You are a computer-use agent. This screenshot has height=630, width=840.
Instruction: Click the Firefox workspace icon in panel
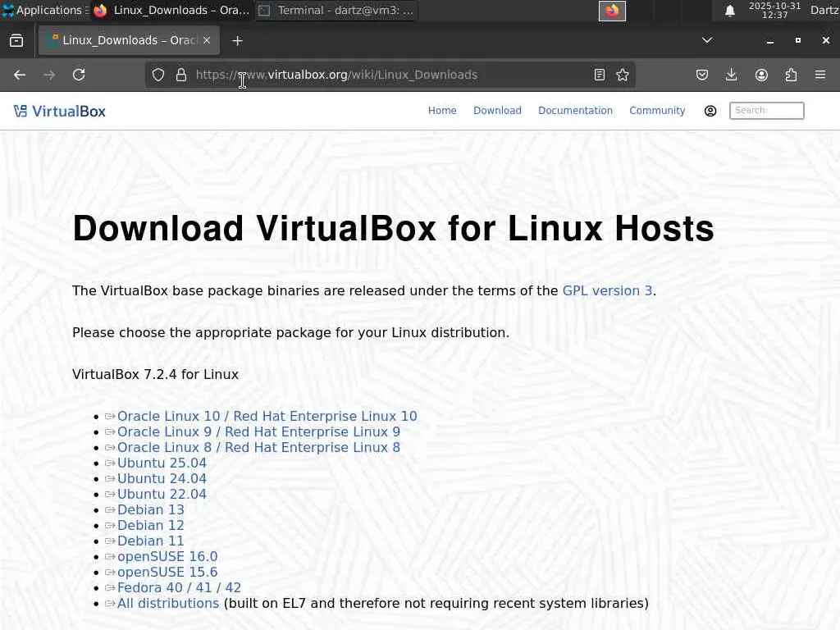tap(612, 11)
